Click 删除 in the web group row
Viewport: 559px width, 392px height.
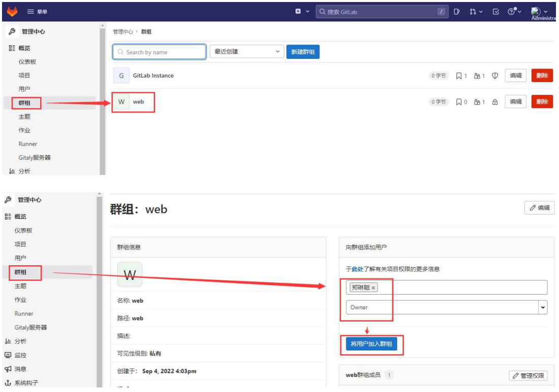click(x=542, y=101)
